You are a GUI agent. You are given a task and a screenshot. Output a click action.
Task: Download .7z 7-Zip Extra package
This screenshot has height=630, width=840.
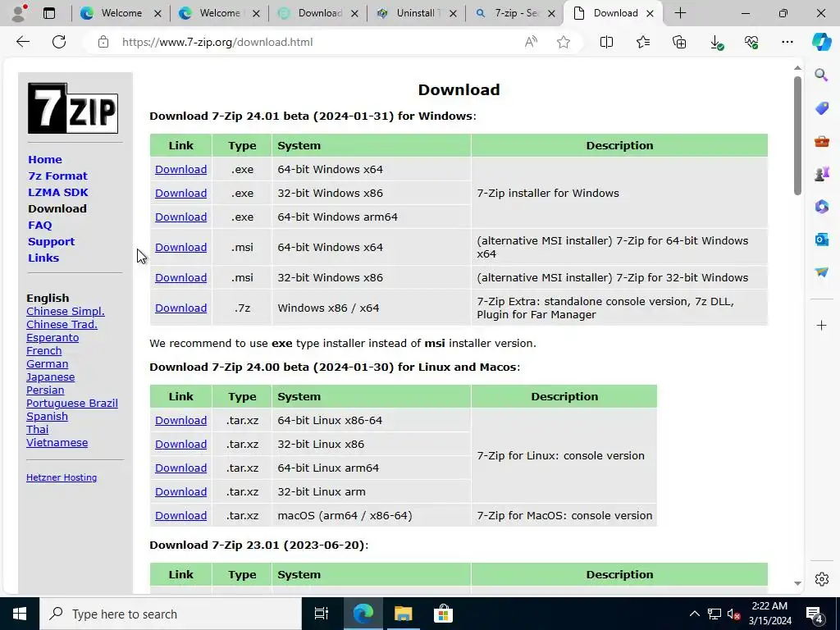click(180, 308)
